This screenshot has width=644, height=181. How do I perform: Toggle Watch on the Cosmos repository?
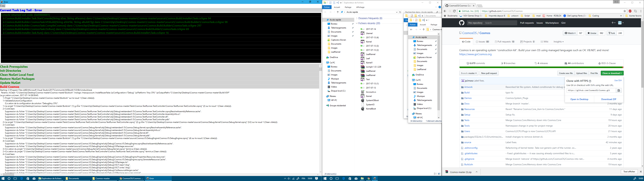click(569, 33)
